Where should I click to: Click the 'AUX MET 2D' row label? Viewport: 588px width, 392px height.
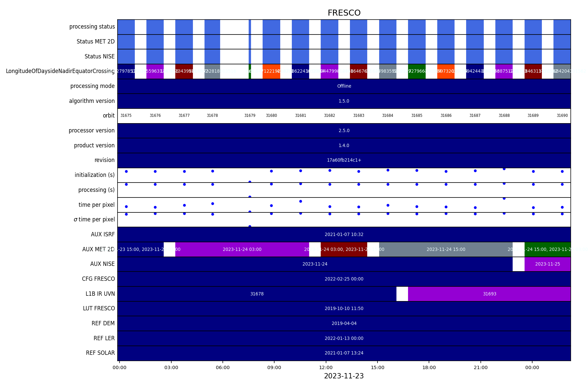click(98, 249)
